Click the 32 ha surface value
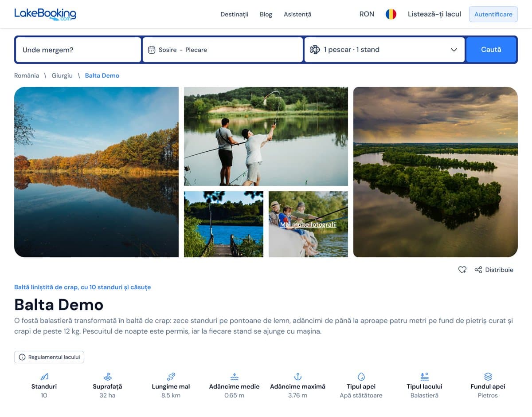This screenshot has height=417, width=532. (x=107, y=395)
